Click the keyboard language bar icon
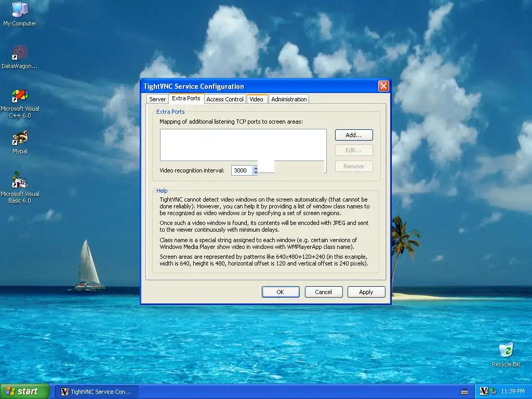Image resolution: width=532 pixels, height=399 pixels. point(464,392)
